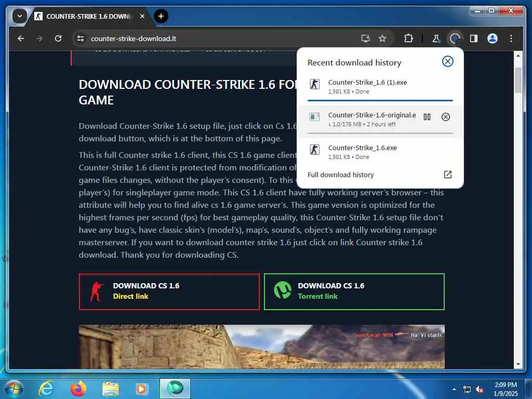
Task: Select the Counter-Strike-1.6-original.e download name
Action: coord(372,115)
